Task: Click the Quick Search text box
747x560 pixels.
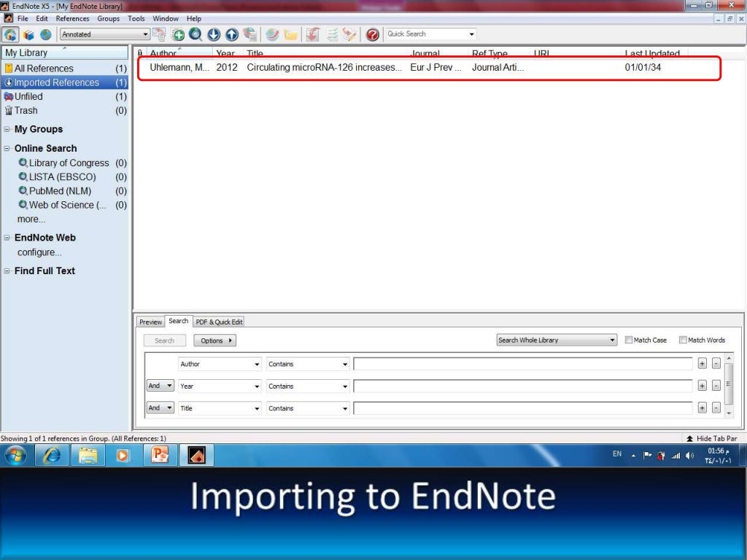Action: point(426,34)
